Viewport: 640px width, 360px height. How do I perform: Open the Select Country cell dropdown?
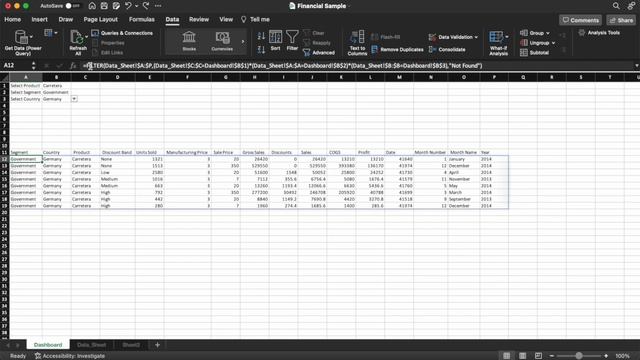[74, 99]
